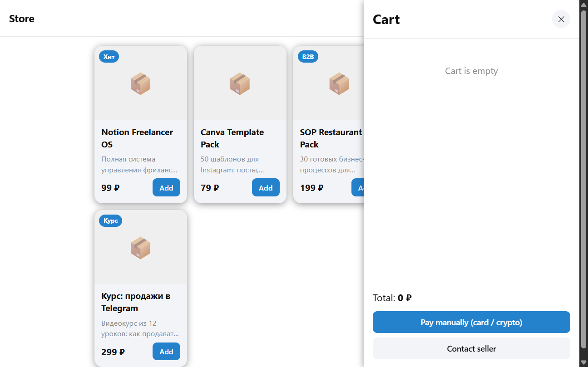Screen dimensions: 588x367
Task: Add Canva Template Pack to cart
Action: [266, 188]
